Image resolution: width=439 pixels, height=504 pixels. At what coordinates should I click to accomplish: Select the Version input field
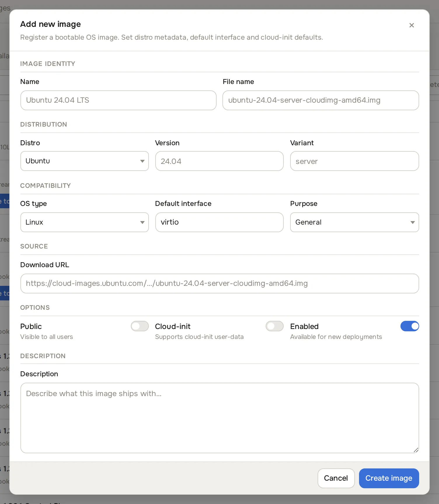[219, 161]
